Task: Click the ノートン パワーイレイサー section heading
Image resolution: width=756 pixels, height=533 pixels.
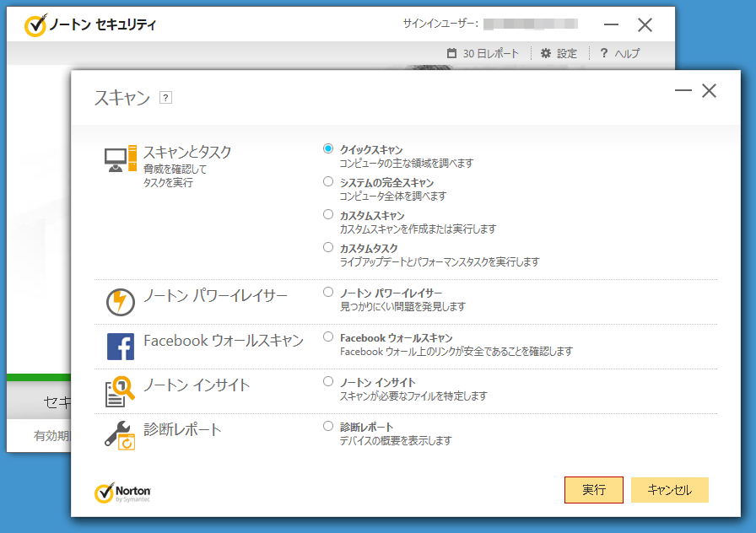Action: (215, 295)
